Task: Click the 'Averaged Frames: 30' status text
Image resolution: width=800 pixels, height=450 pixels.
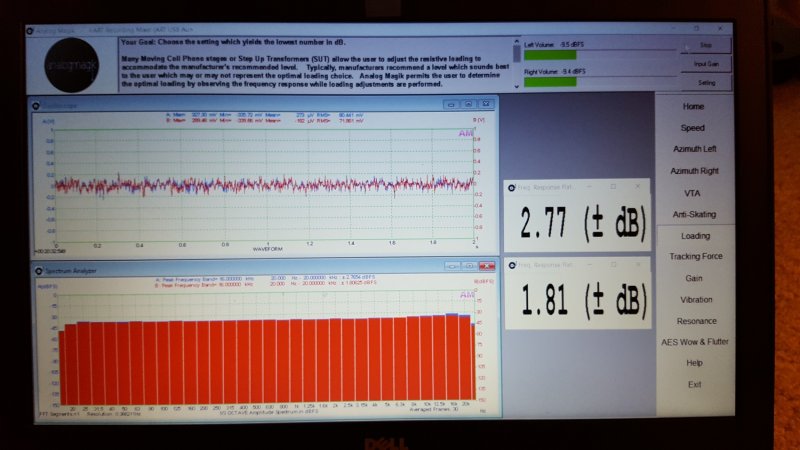Action: [434, 409]
